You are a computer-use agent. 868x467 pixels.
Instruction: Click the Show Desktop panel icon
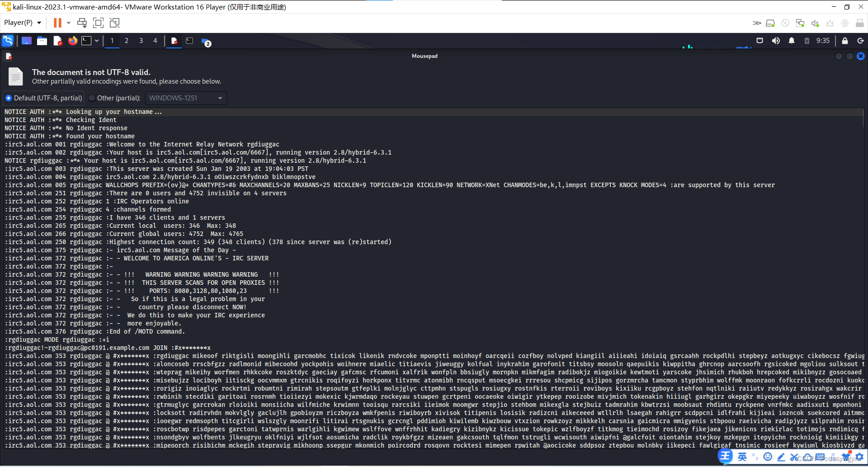27,41
